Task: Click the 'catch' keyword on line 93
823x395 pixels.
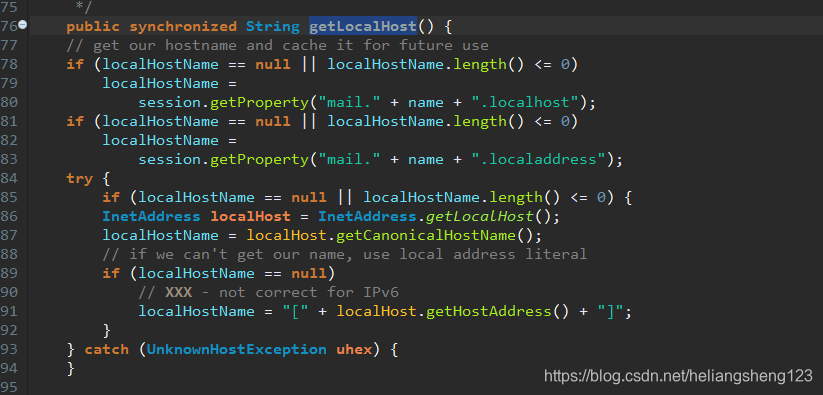Action: (107, 349)
